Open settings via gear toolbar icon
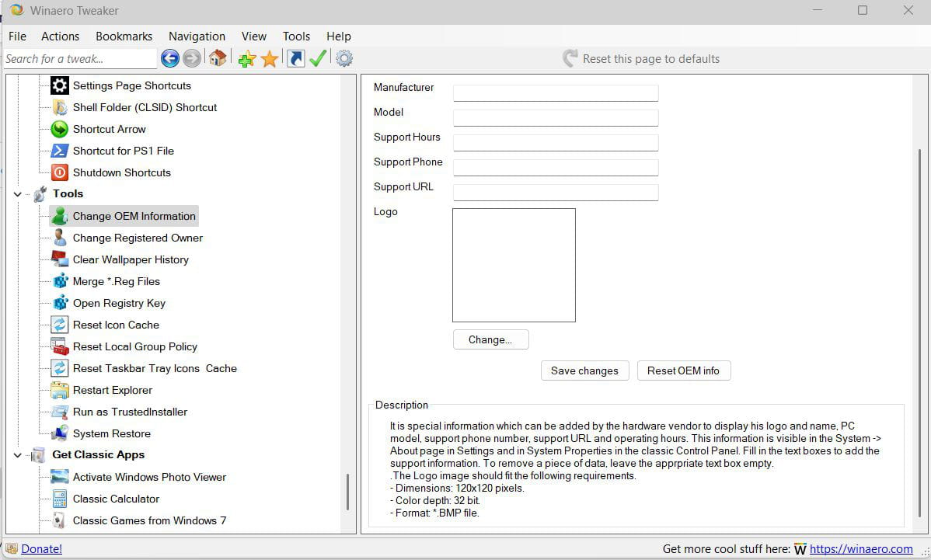 tap(344, 58)
